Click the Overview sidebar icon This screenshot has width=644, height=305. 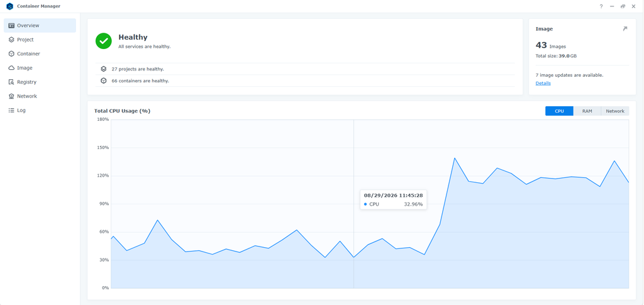click(x=11, y=25)
